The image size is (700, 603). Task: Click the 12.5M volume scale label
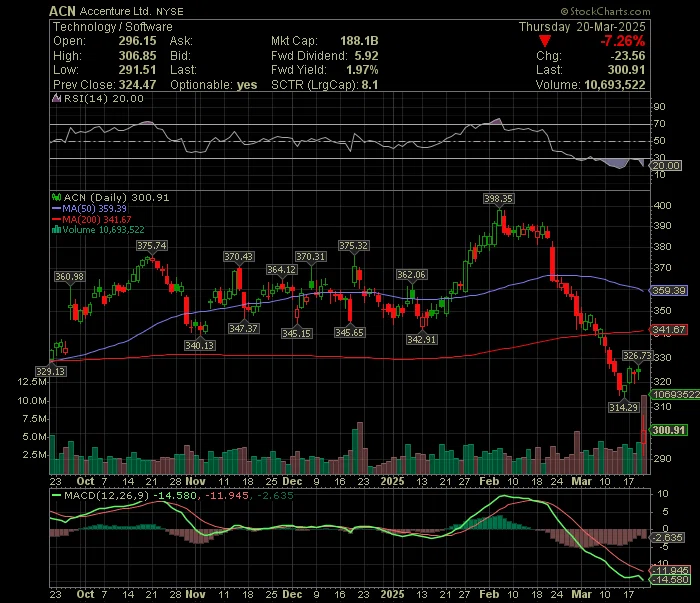pos(32,382)
